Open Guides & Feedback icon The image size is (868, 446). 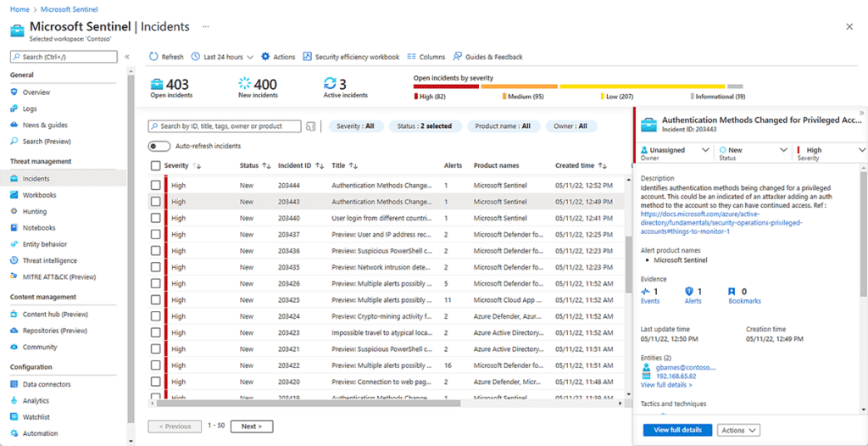click(457, 57)
